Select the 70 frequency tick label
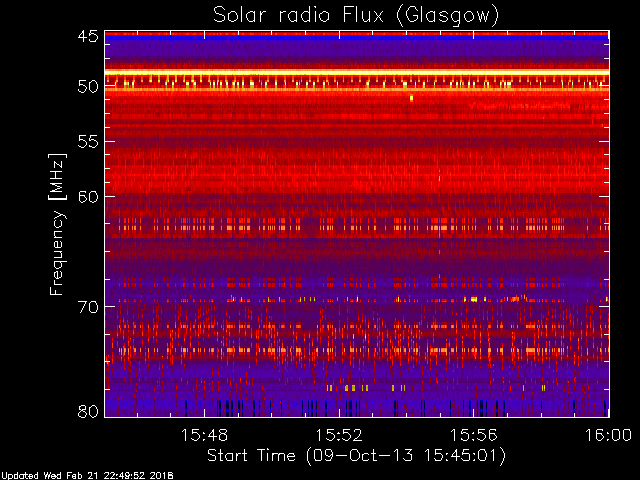This screenshot has height=480, width=640. pyautogui.click(x=88, y=307)
